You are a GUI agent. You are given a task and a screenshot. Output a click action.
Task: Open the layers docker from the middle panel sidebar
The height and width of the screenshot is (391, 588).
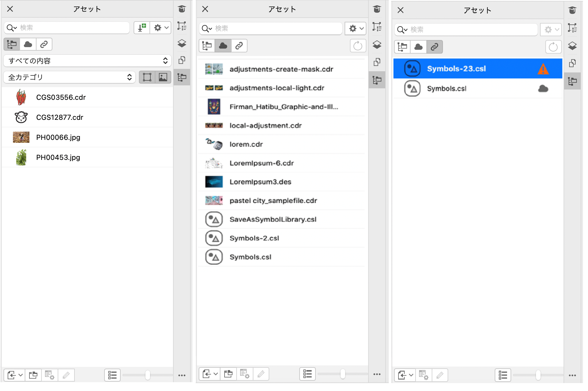[377, 44]
